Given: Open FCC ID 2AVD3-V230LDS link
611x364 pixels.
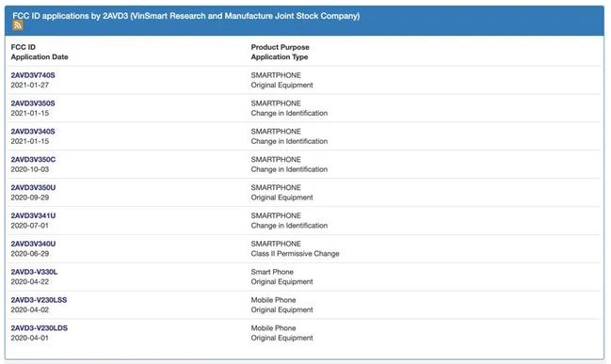Looking at the screenshot, I should (x=40, y=328).
